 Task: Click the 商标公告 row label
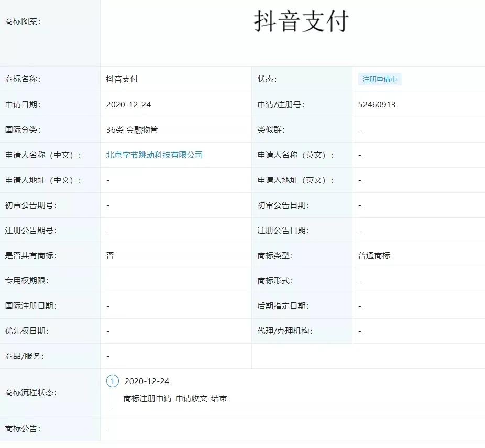tap(23, 429)
